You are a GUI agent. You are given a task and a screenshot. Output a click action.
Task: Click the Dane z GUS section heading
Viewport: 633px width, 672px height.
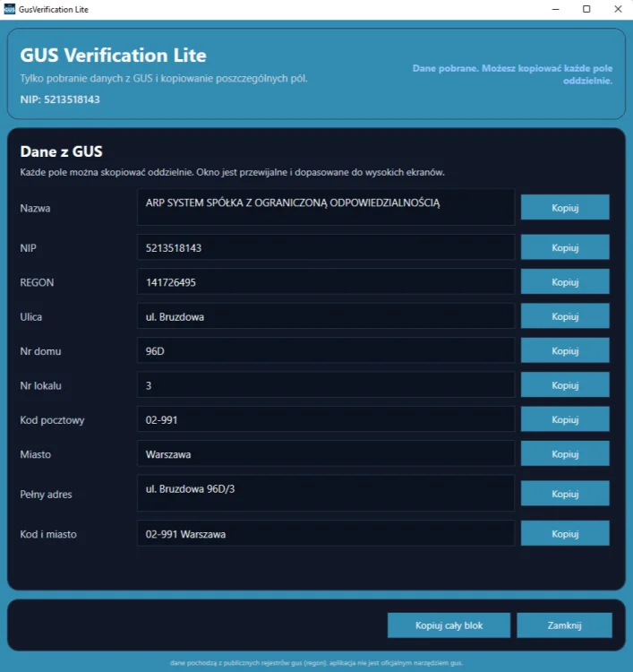[61, 151]
